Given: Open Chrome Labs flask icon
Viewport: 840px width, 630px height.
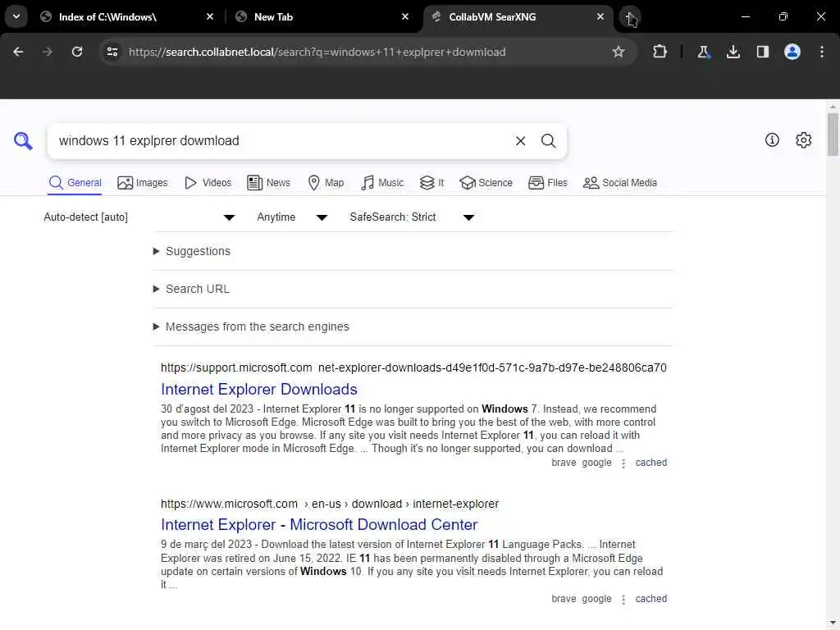Looking at the screenshot, I should 703,52.
